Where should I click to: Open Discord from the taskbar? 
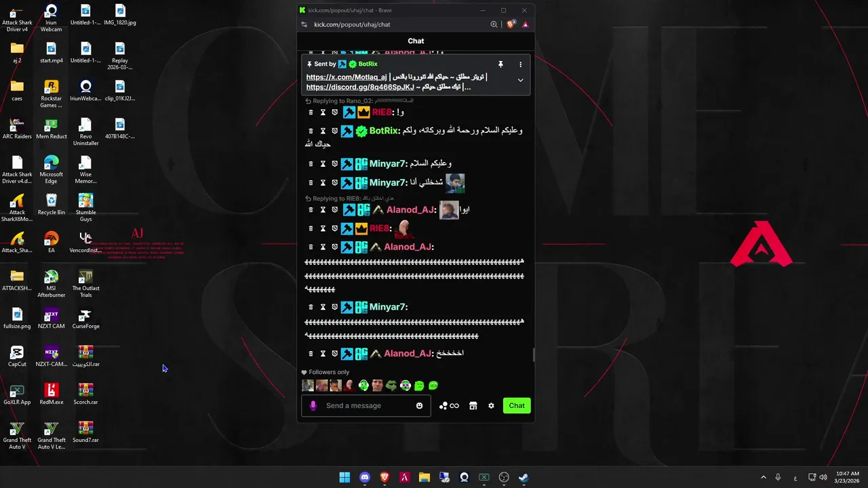point(365,477)
